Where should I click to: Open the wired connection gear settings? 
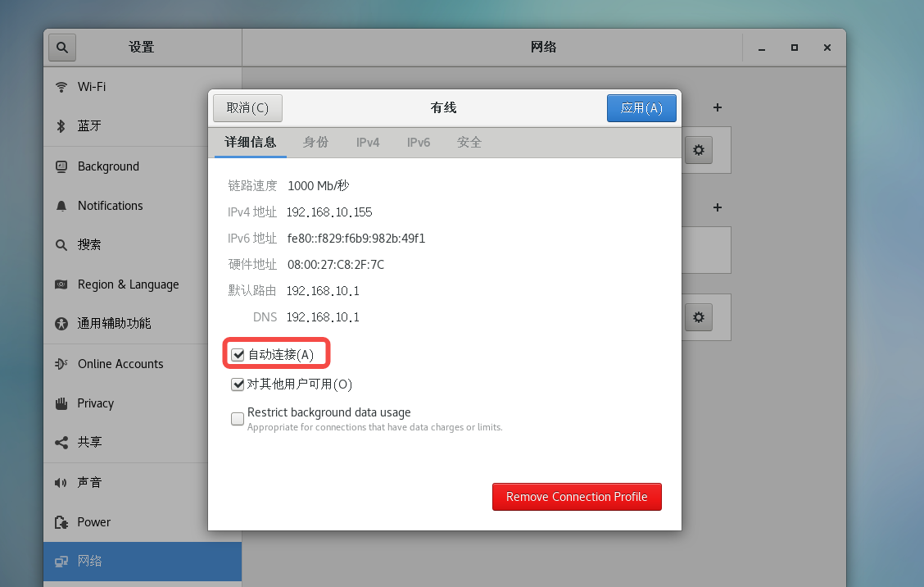(x=699, y=150)
